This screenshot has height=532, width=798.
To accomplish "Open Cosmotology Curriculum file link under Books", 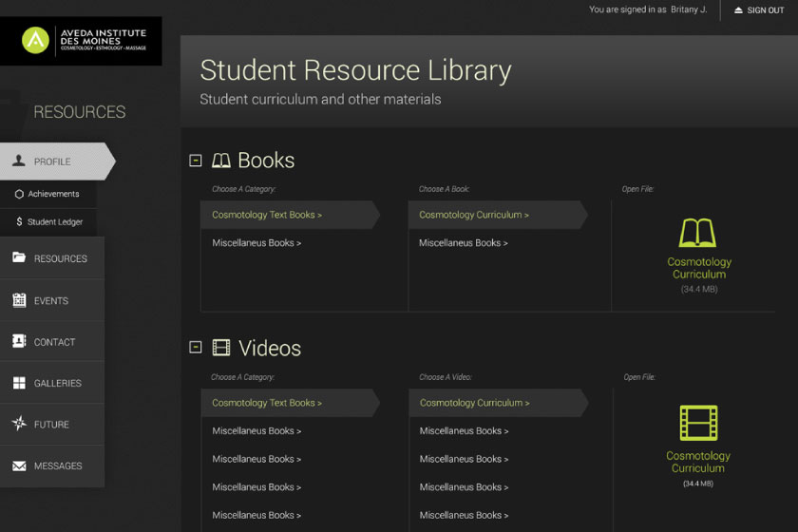I will (699, 268).
